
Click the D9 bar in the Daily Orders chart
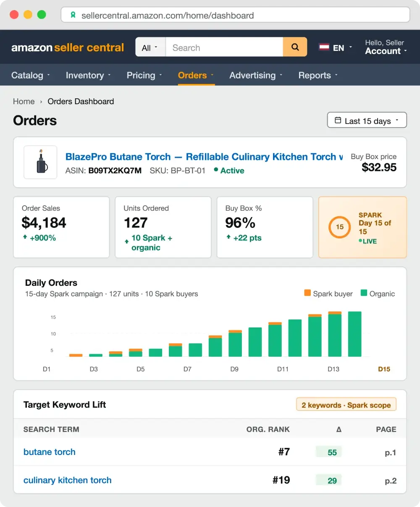235,343
